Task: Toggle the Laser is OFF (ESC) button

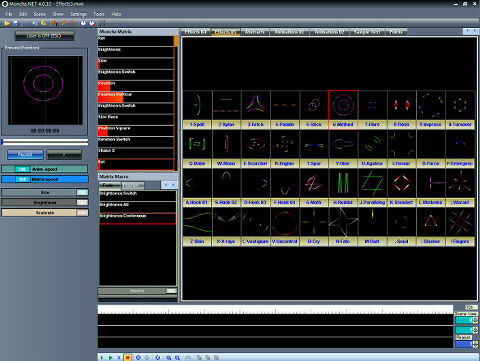Action: coord(44,36)
